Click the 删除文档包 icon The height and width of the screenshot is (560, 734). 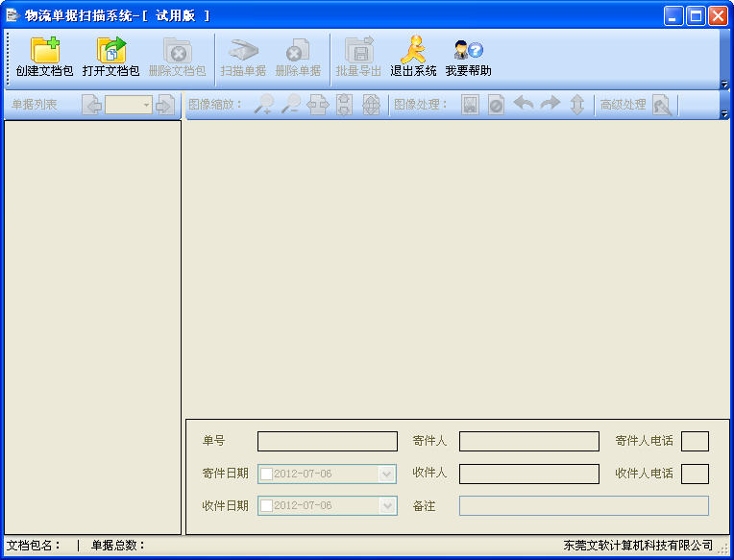pos(178,50)
